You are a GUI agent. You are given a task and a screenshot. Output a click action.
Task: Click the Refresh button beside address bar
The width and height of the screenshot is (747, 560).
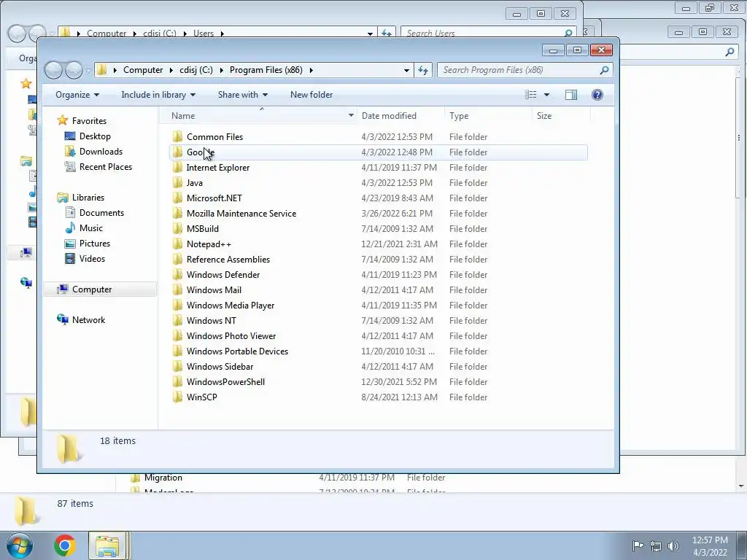coord(423,70)
